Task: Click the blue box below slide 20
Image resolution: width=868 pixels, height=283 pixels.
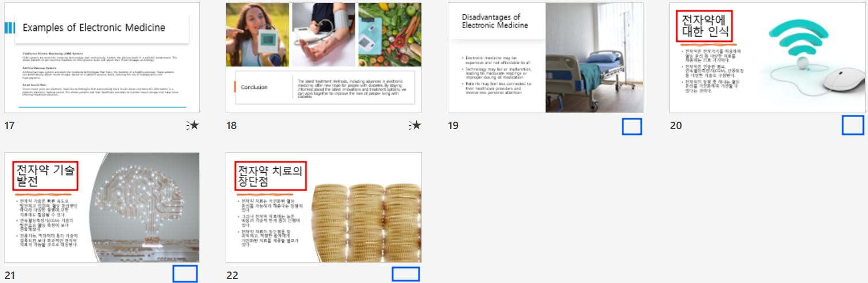Action: coord(853,125)
